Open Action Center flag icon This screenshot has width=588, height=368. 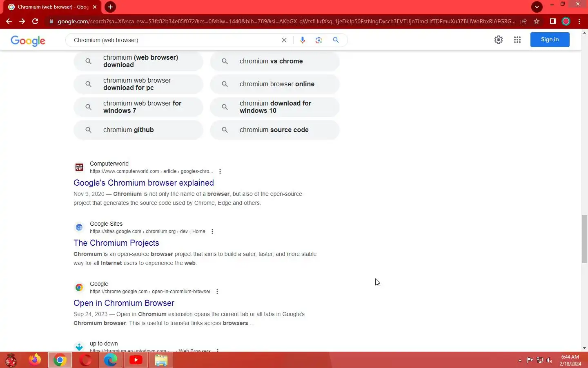point(530,360)
